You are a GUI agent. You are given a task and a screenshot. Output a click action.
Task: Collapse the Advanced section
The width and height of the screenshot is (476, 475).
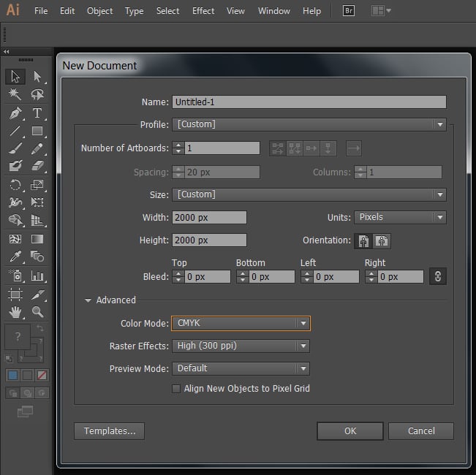[x=88, y=300]
